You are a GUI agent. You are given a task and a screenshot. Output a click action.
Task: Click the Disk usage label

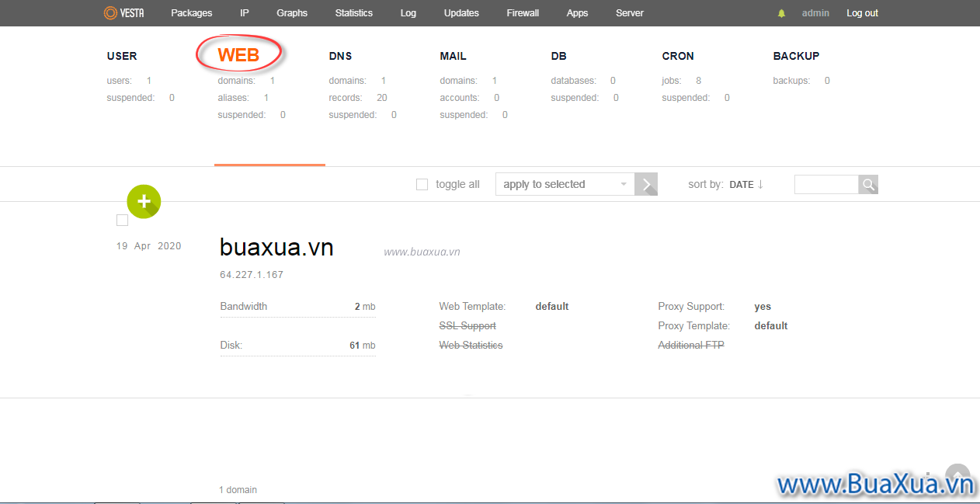[231, 345]
